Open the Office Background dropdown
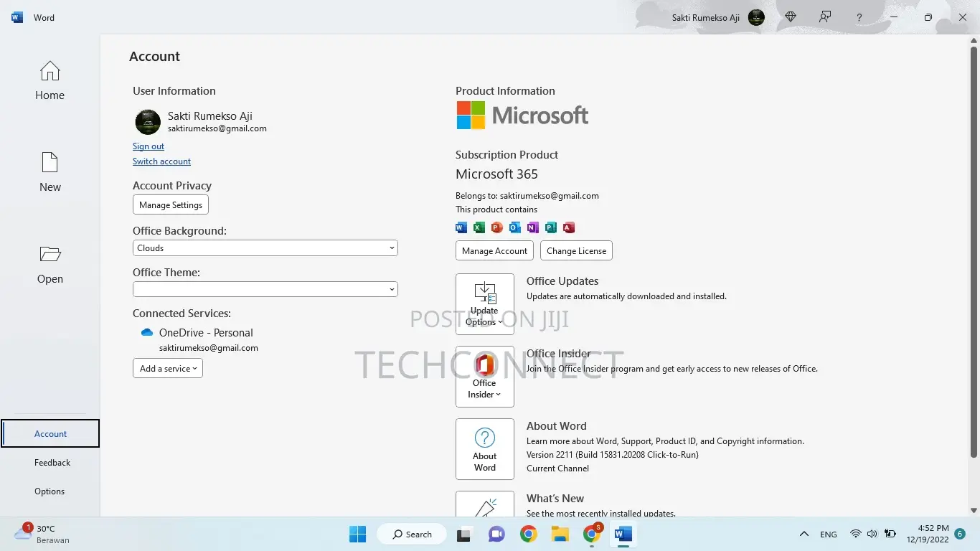Viewport: 980px width, 551px height. 265,248
